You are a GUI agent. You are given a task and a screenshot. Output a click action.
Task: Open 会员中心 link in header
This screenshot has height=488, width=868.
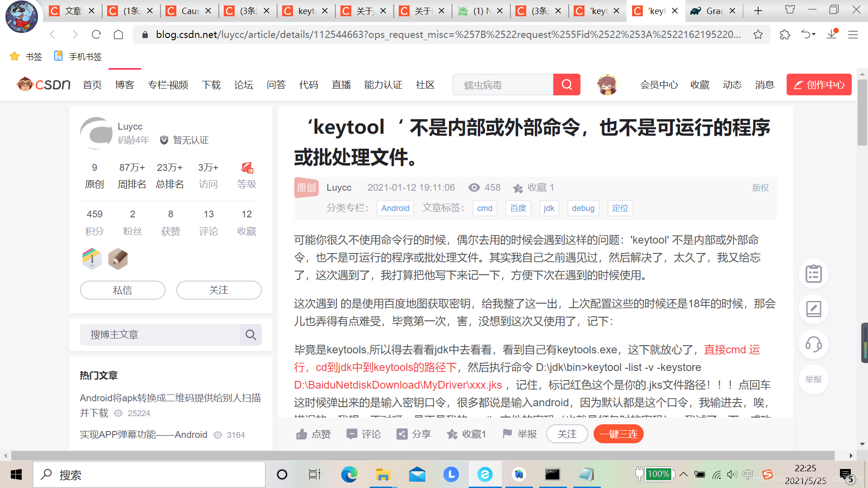click(659, 85)
